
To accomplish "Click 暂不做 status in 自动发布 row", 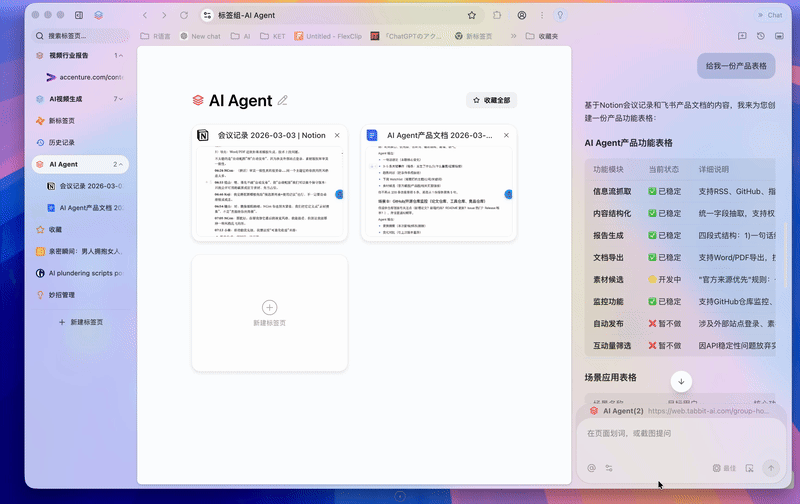I will pyautogui.click(x=664, y=323).
